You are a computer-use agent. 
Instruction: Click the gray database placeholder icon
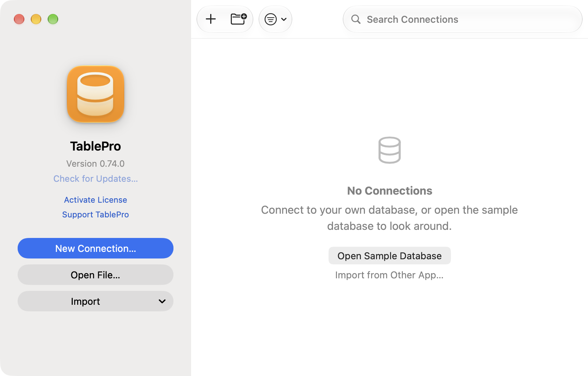(390, 150)
